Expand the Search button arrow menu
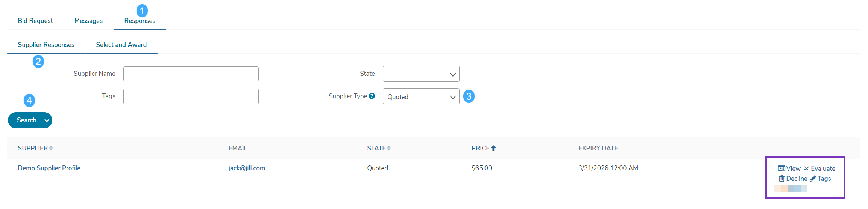Screen dimensions: 868x209 pyautogui.click(x=47, y=120)
